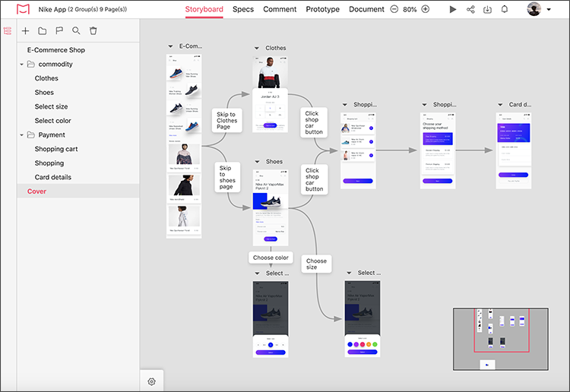Collapse the Shoes artboard arrow

[x=257, y=162]
